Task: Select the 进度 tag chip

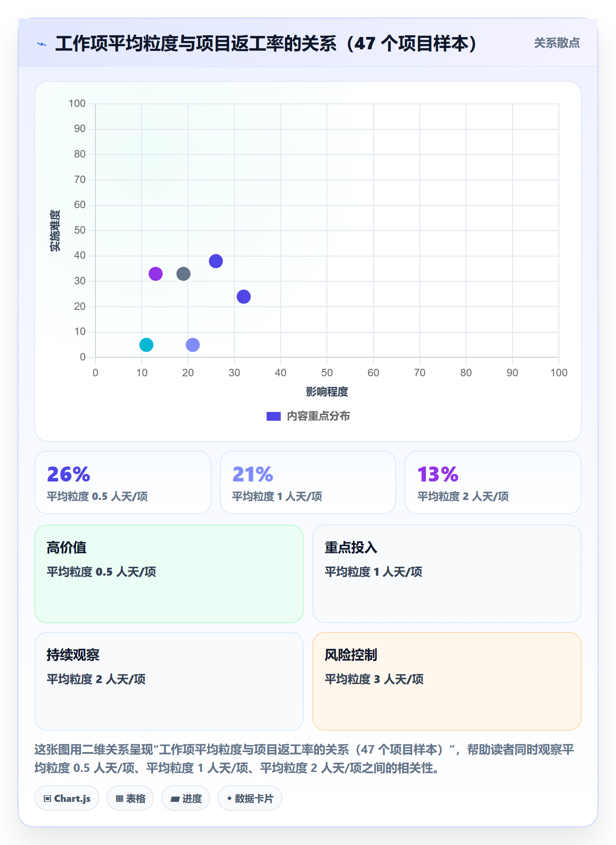Action: coord(186,798)
